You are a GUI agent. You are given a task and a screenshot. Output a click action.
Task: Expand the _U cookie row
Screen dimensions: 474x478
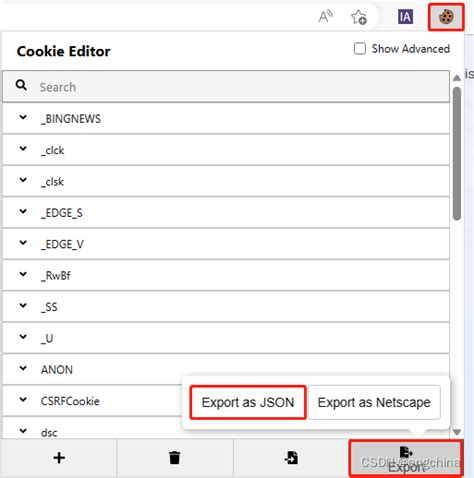pyautogui.click(x=226, y=338)
